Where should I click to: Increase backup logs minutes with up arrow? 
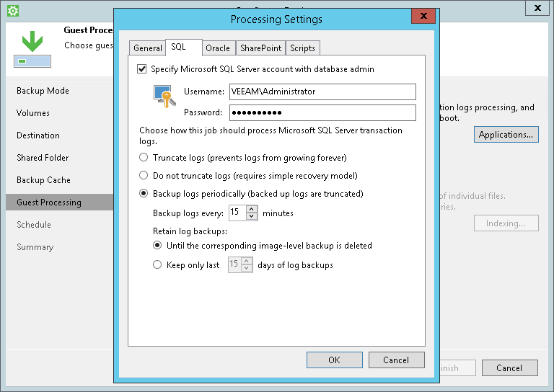[x=252, y=209]
